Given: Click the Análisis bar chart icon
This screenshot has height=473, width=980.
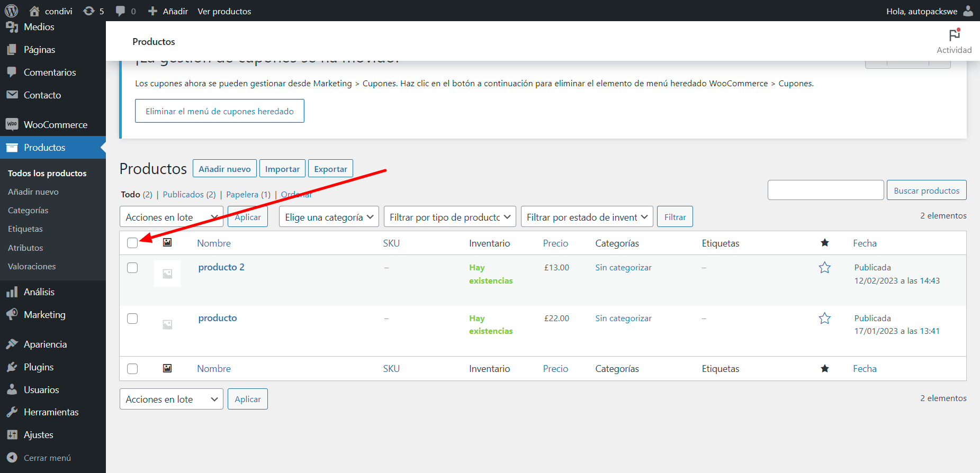Looking at the screenshot, I should click(12, 292).
